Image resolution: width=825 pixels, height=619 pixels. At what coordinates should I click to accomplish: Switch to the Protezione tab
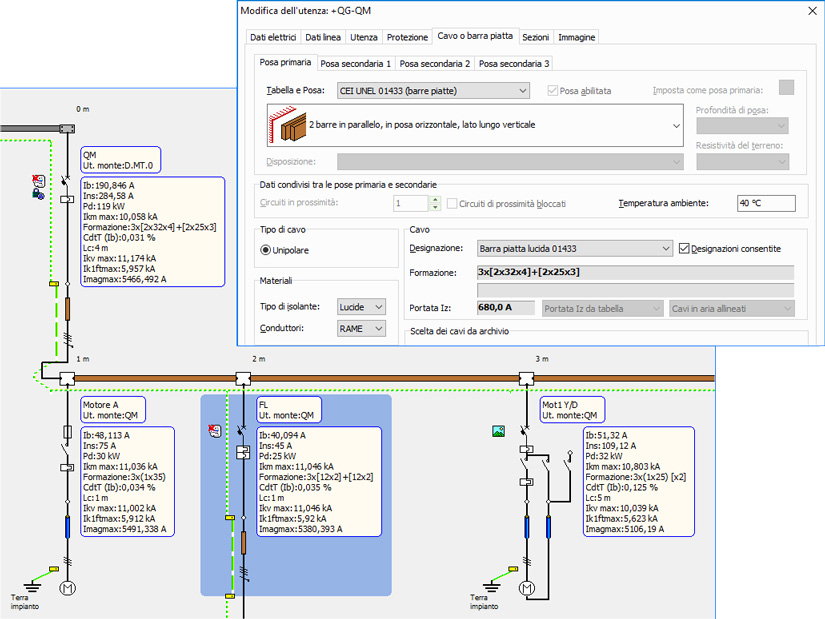(x=407, y=37)
